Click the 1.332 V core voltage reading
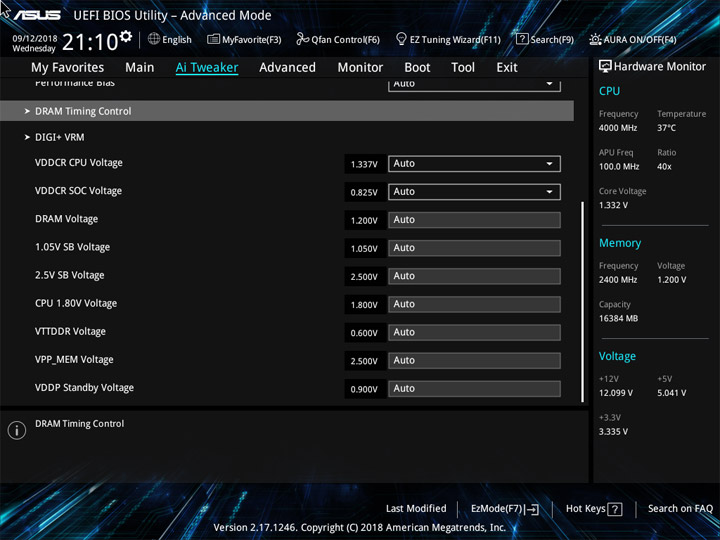Image resolution: width=720 pixels, height=540 pixels. click(x=613, y=205)
